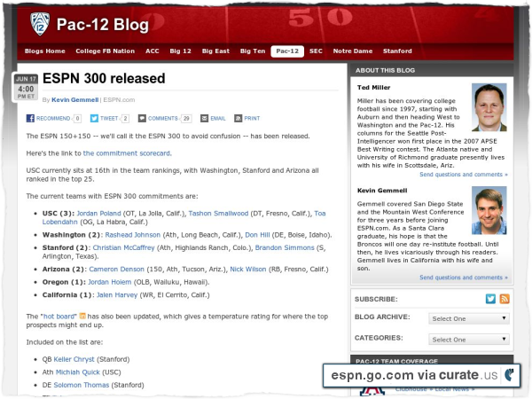Click the comments count 29
Screen dimensions: 532x399
[186, 119]
